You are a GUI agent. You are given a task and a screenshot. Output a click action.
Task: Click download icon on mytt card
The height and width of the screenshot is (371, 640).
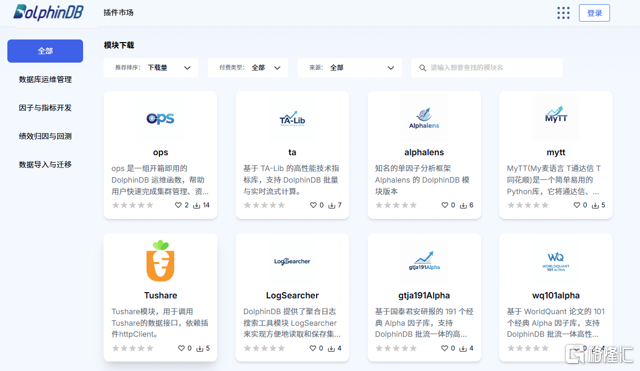pyautogui.click(x=595, y=205)
